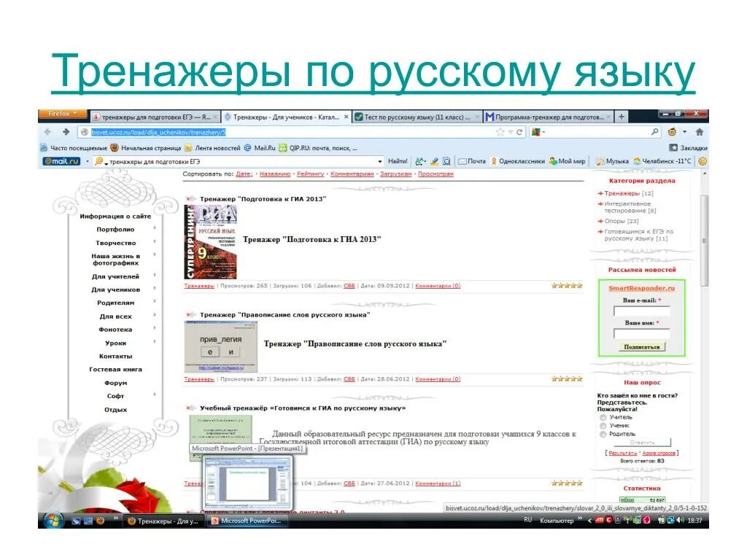Click star rating of 'Готовимся к ГИА' trainer

567,483
